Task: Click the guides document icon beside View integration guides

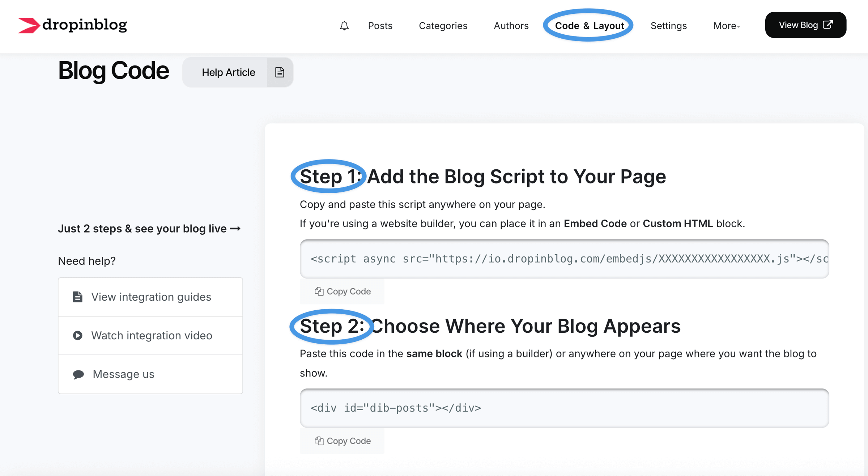Action: [x=77, y=297]
